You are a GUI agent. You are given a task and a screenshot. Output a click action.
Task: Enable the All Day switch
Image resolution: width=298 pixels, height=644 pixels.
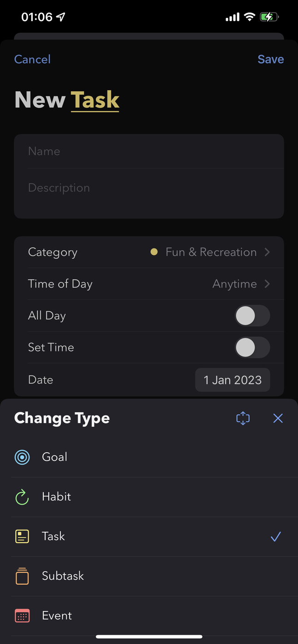tap(252, 316)
